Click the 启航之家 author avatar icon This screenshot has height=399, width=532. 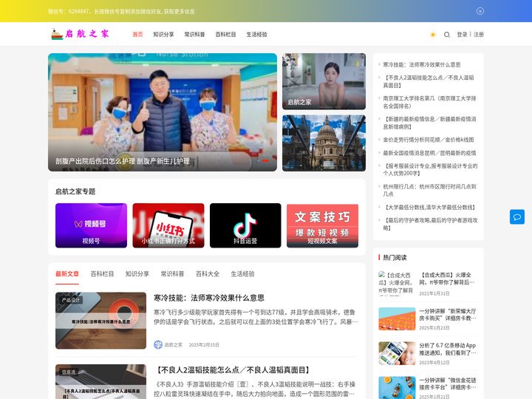158,345
